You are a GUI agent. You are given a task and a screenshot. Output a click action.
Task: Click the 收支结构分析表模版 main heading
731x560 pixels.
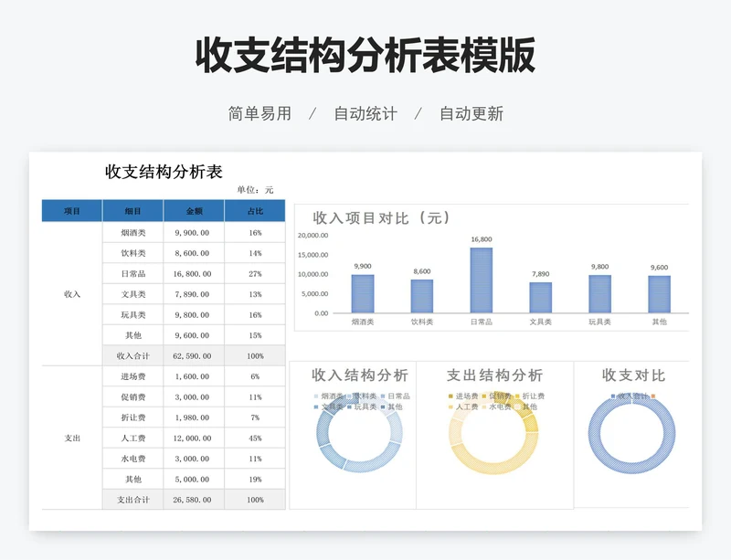pos(365,56)
